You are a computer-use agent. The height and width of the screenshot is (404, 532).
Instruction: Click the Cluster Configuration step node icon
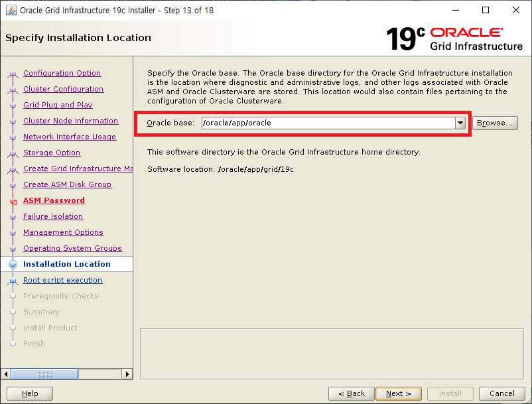(x=13, y=90)
